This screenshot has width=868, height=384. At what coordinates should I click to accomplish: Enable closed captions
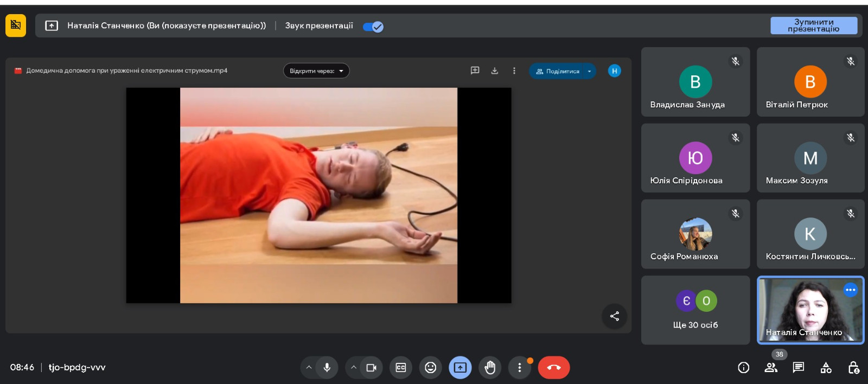click(x=401, y=368)
